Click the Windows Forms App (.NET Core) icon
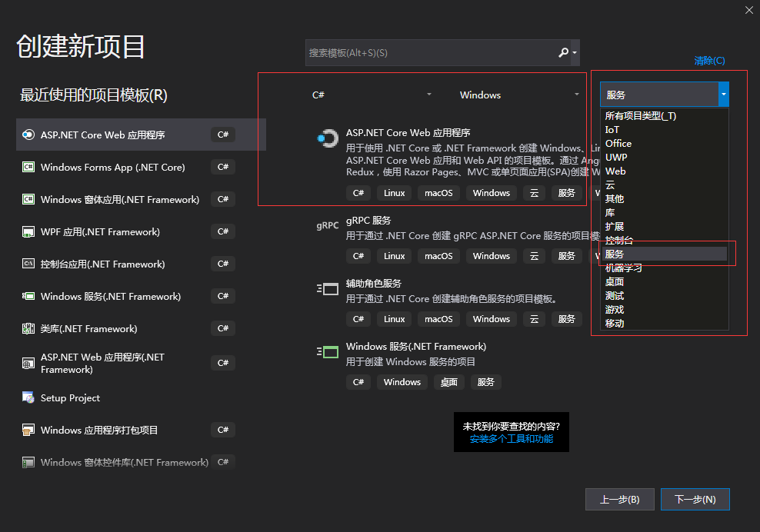The width and height of the screenshot is (760, 532). [x=28, y=167]
